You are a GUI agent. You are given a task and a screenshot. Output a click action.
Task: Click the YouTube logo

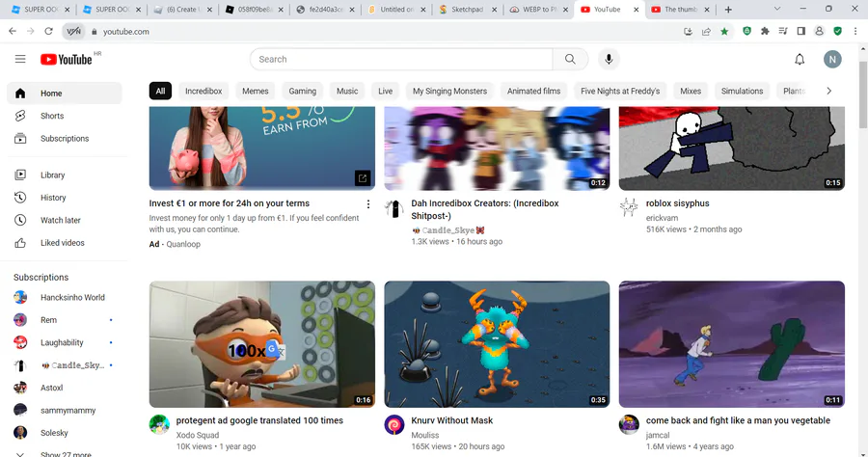pos(67,59)
